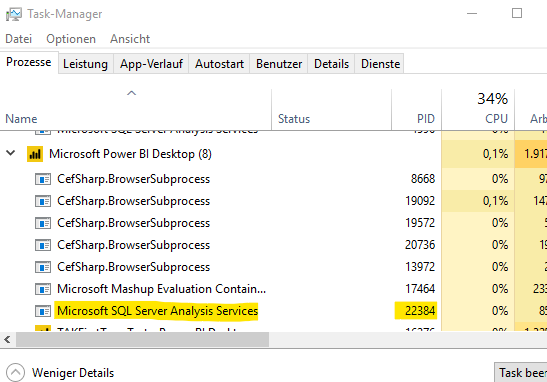
Task: Switch to the App-Verlauf tab
Action: 151,64
